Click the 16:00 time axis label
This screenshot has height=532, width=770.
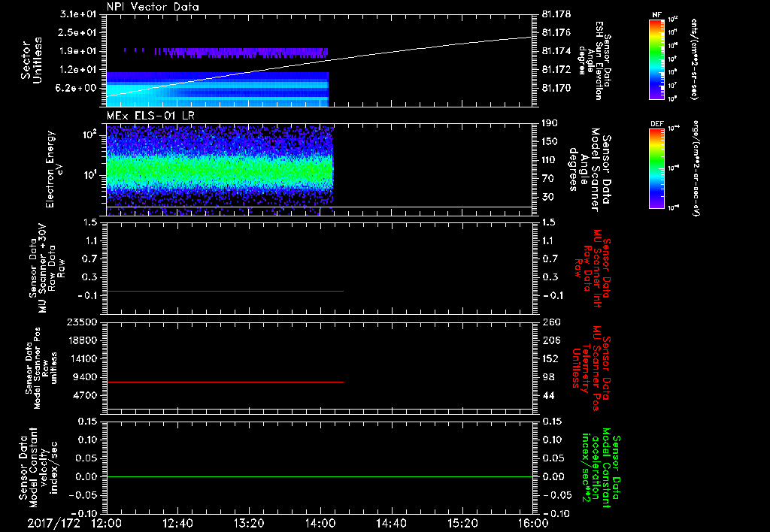pos(533,523)
